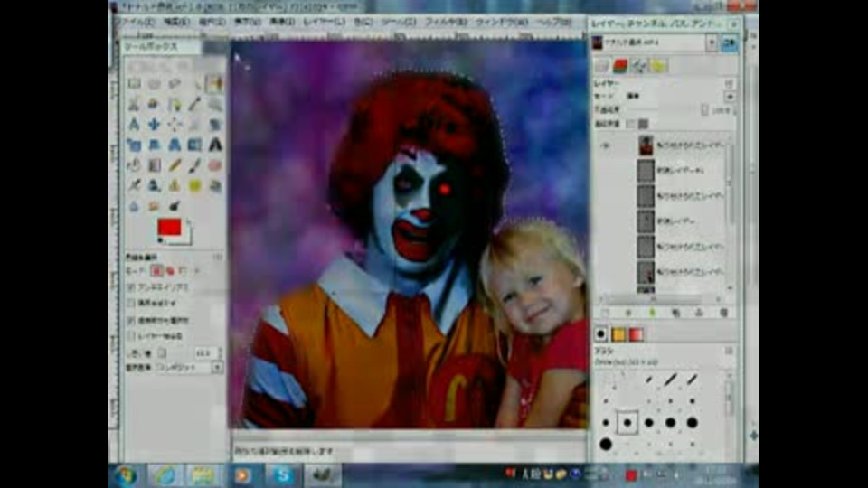868x488 pixels.
Task: Open the Filters menu
Action: tap(446, 22)
